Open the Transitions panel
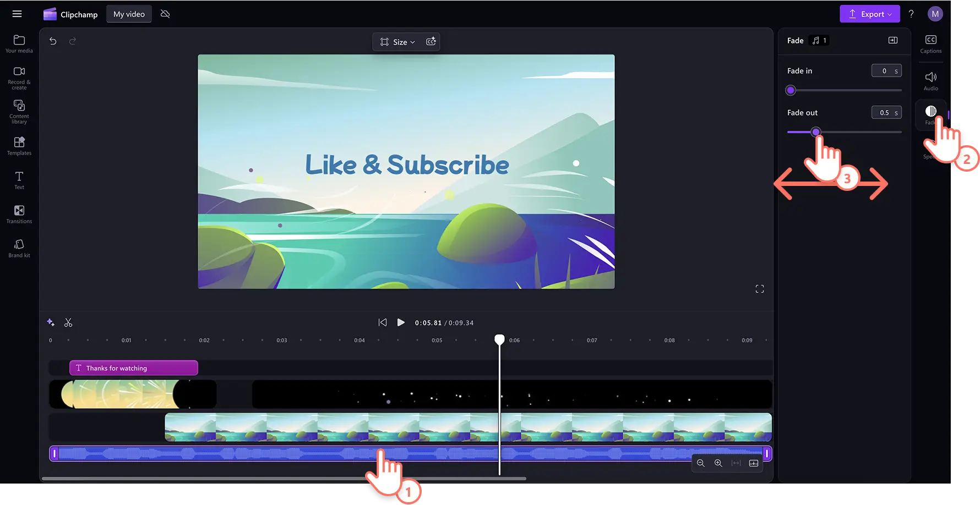The height and width of the screenshot is (505, 980). point(19,214)
